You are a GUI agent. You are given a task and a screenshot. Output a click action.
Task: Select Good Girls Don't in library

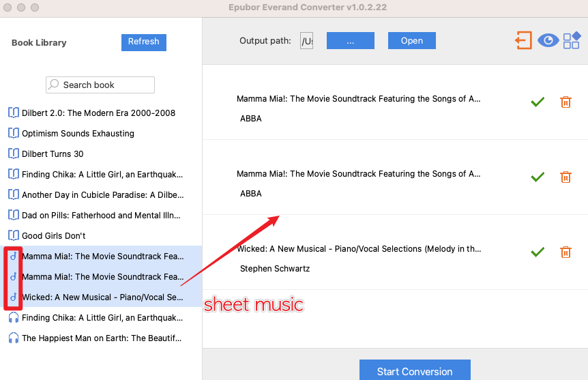[54, 236]
